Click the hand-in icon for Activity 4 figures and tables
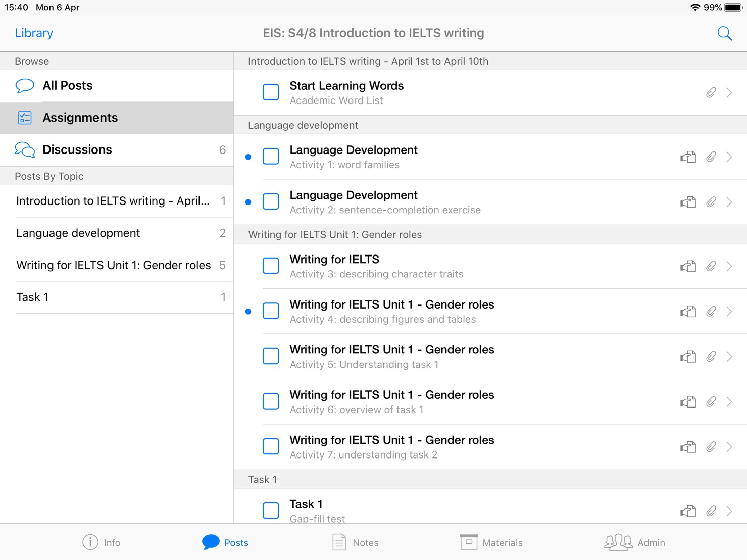The width and height of the screenshot is (747, 560). (688, 312)
